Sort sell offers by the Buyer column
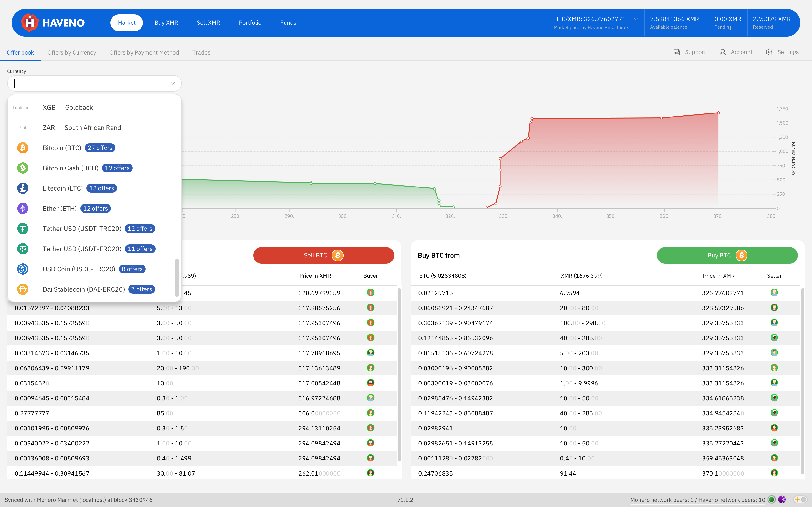This screenshot has width=812, height=507. [371, 276]
